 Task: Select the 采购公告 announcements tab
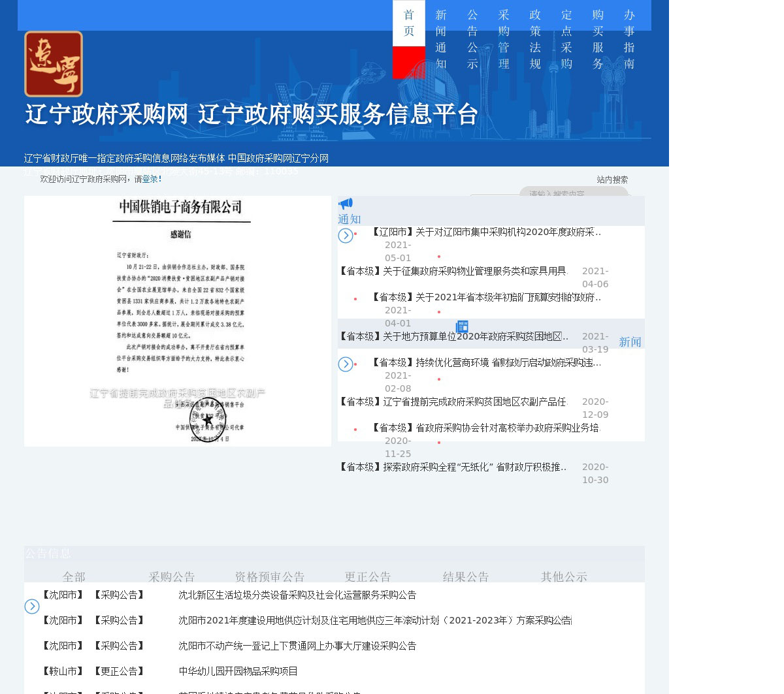(172, 576)
